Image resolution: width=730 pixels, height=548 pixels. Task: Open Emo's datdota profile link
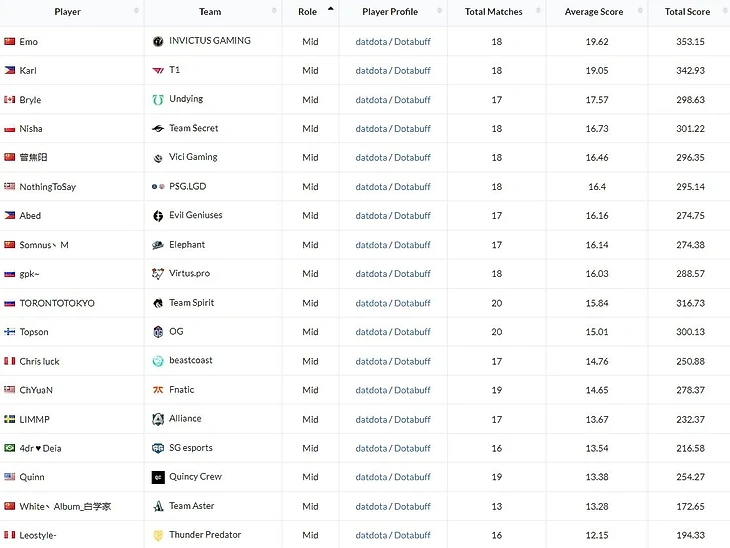click(372, 42)
